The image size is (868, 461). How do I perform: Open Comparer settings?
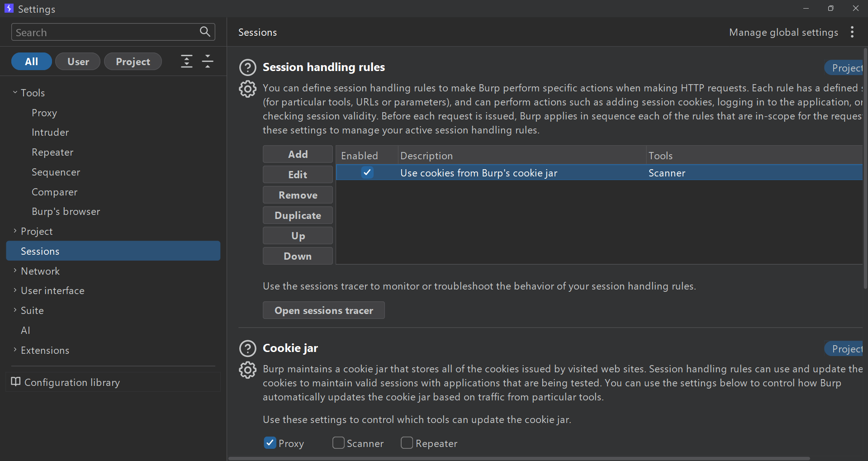click(54, 192)
